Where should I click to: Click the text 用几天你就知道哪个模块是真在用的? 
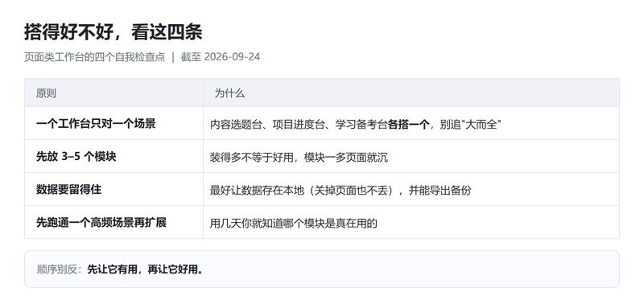294,224
